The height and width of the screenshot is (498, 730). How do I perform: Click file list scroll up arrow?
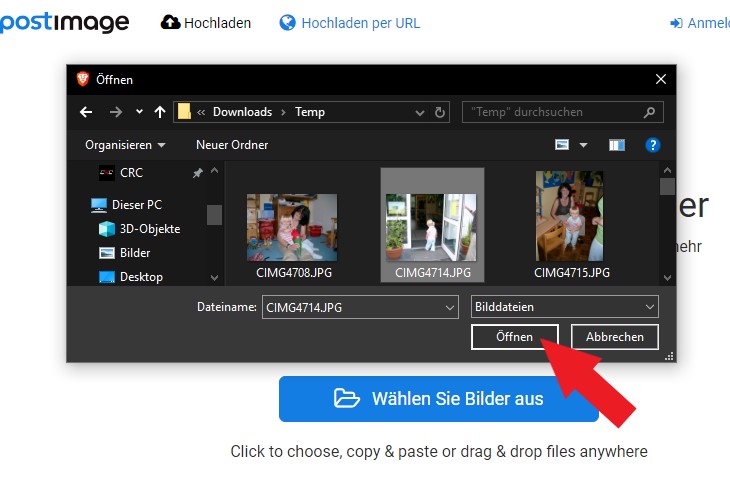pos(667,170)
